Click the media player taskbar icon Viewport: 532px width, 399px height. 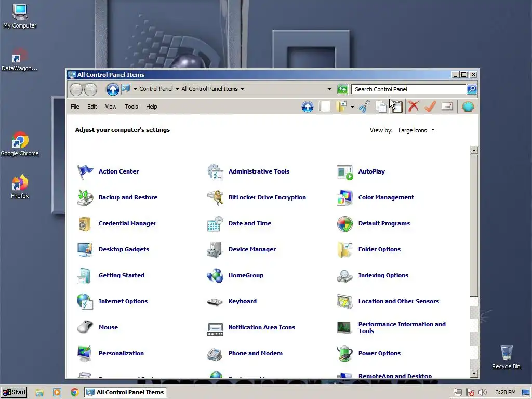pyautogui.click(x=57, y=393)
